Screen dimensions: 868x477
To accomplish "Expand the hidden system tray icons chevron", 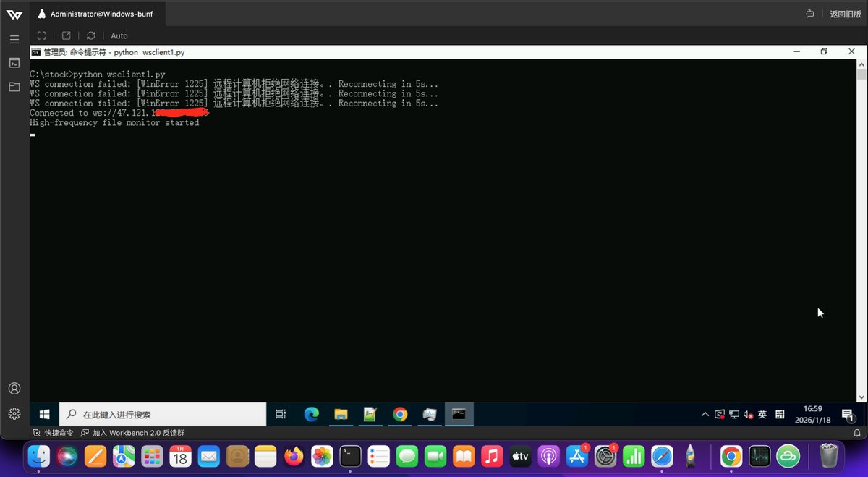I will coord(705,414).
